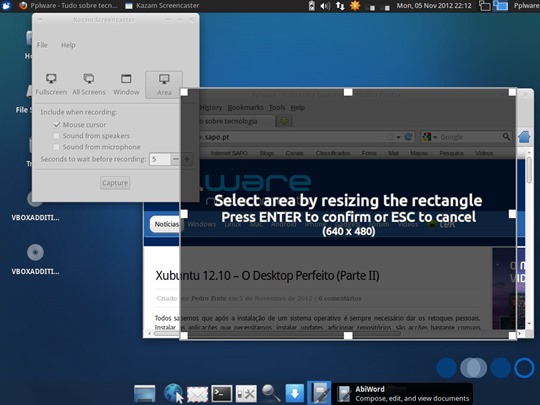Image resolution: width=540 pixels, height=405 pixels.
Task: Open the '6 comentários' link
Action: (340, 299)
